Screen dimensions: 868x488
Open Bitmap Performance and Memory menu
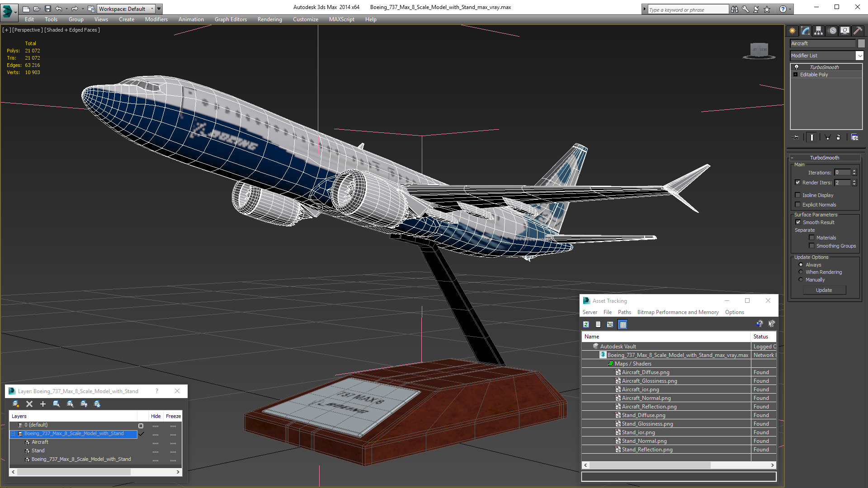(x=678, y=312)
